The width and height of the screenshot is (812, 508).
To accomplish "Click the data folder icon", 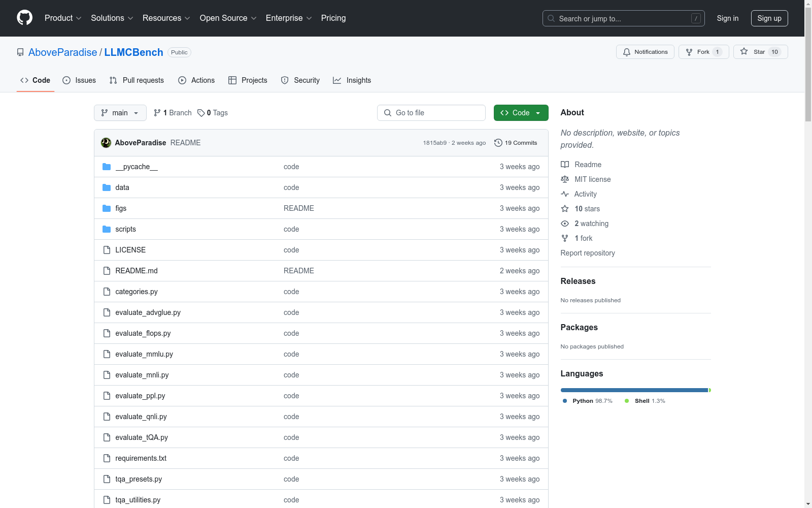I will [x=107, y=187].
